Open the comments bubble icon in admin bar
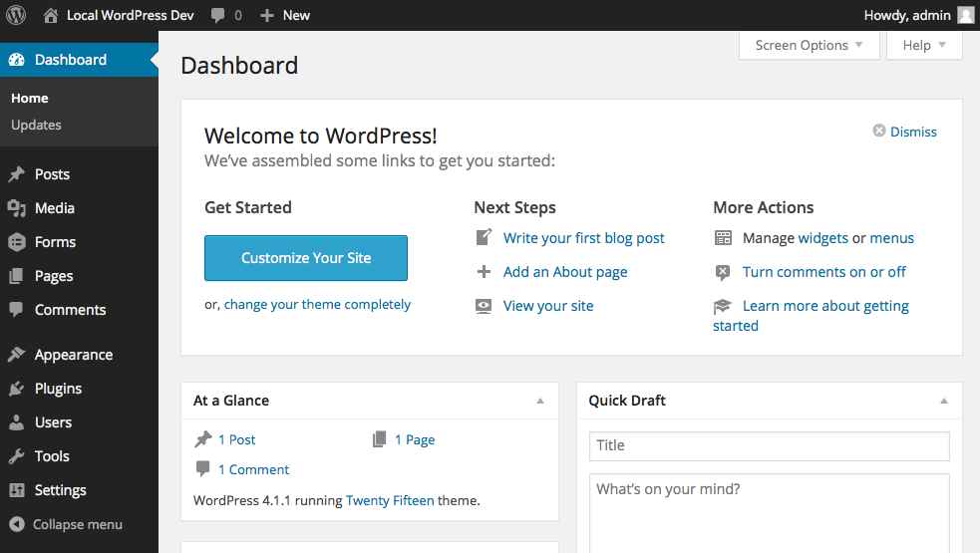This screenshot has width=980, height=553. [217, 16]
